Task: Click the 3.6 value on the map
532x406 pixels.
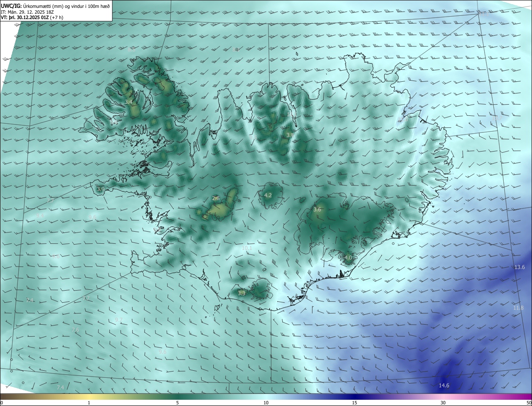Action: point(317,210)
